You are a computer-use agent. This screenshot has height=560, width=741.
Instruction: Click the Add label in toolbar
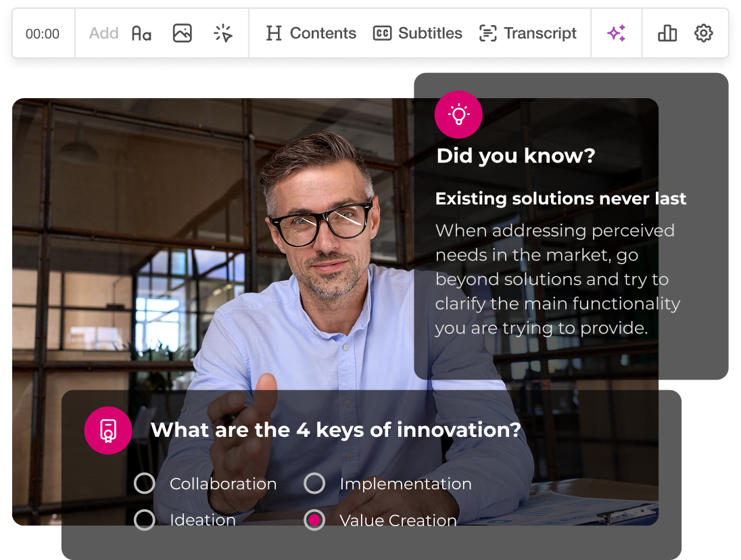103,33
